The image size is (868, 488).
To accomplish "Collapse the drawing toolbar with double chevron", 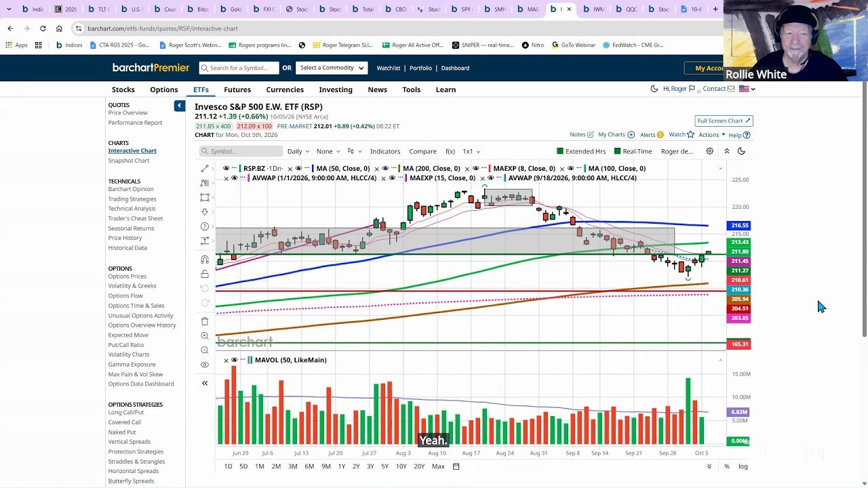I will coord(205,383).
